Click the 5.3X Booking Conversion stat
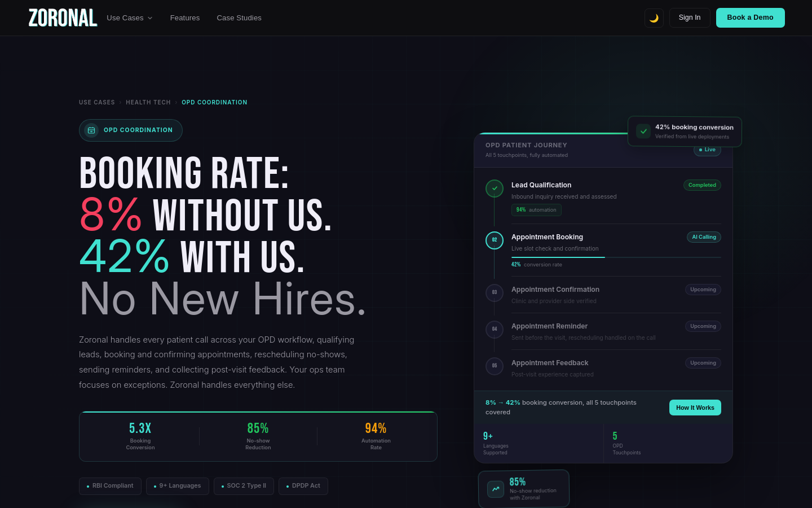 [140, 436]
